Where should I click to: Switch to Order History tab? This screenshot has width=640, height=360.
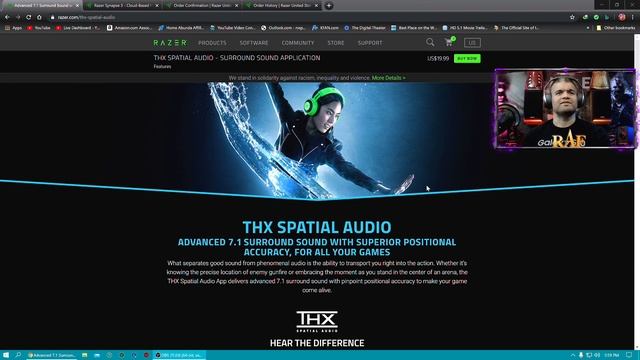point(282,6)
